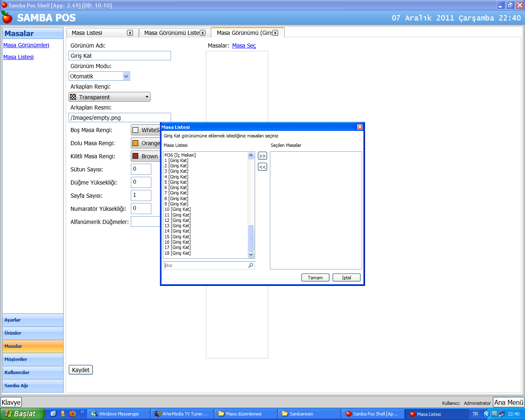The height and width of the screenshot is (420, 525).
Task: Add selected tables with the >> button
Action: [x=262, y=156]
